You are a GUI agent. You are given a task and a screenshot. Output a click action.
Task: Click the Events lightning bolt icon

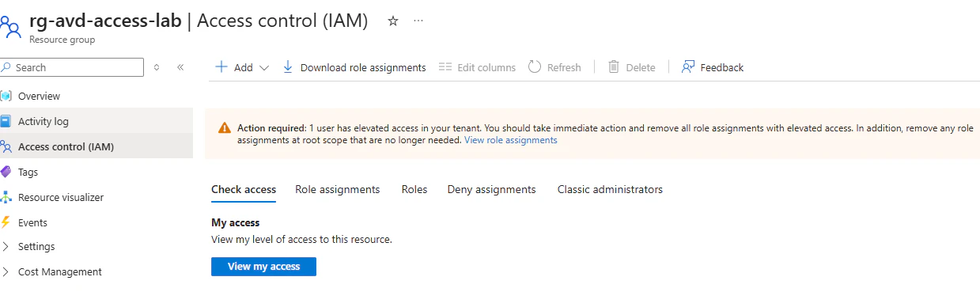(x=6, y=222)
